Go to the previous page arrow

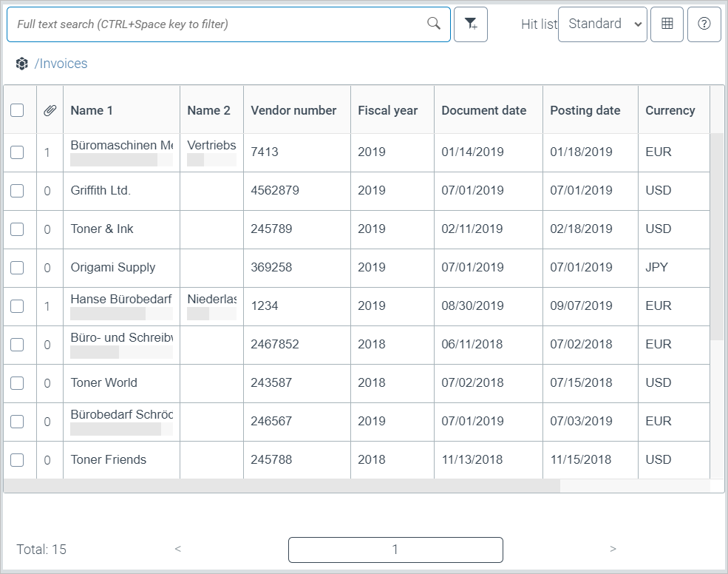[177, 549]
